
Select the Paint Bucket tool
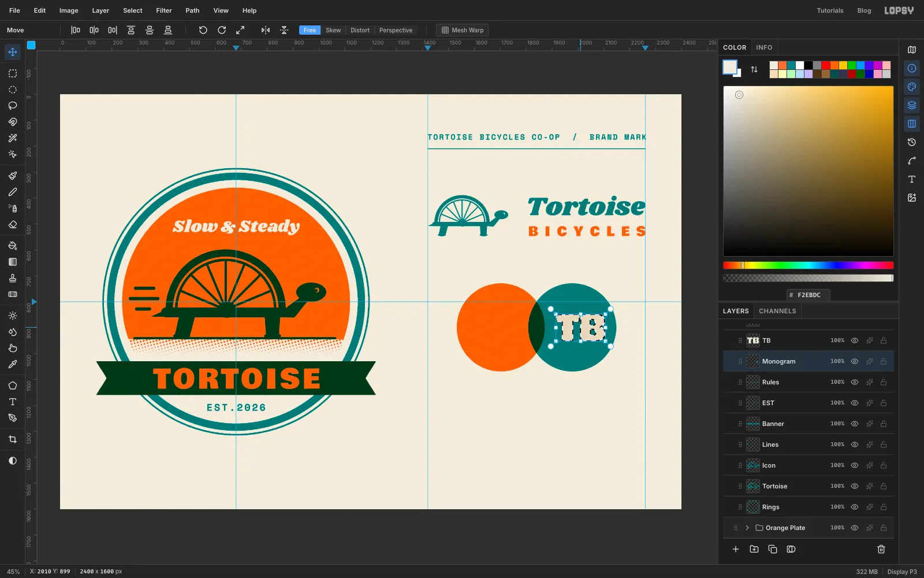pos(13,246)
